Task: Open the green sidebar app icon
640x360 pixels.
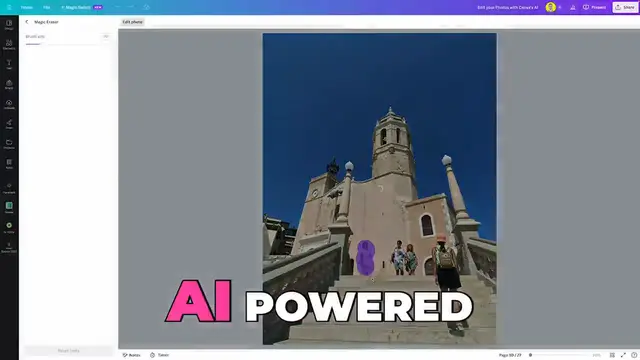Action: pos(9,207)
